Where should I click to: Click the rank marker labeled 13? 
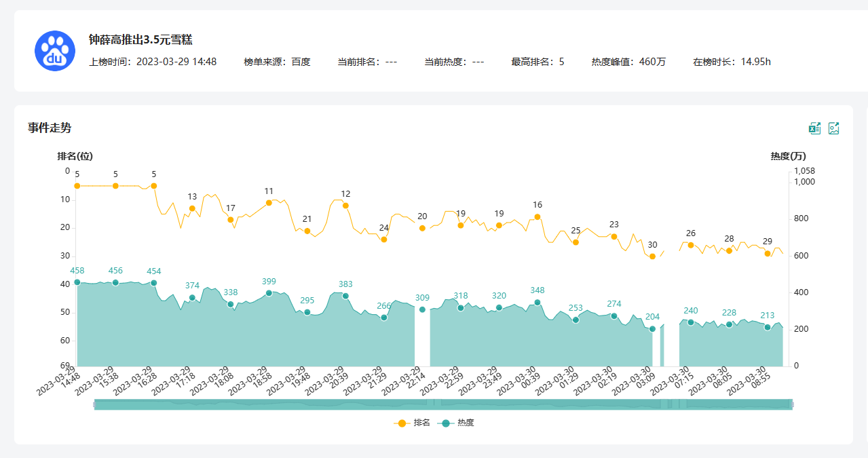(x=192, y=208)
